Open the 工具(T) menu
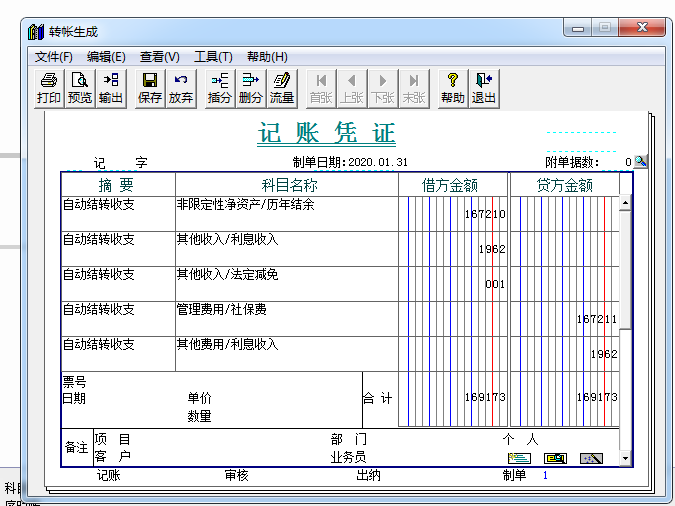The width and height of the screenshot is (675, 506). (x=213, y=57)
